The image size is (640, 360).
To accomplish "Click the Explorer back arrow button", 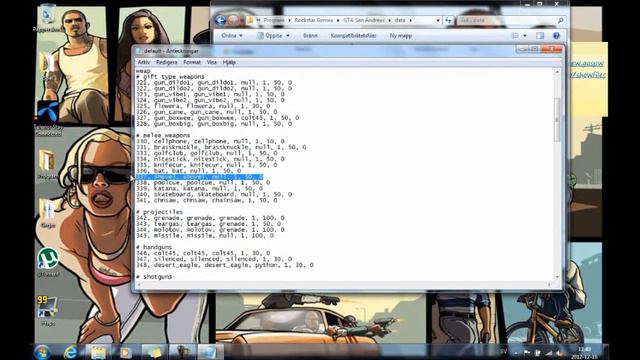I will pyautogui.click(x=220, y=20).
